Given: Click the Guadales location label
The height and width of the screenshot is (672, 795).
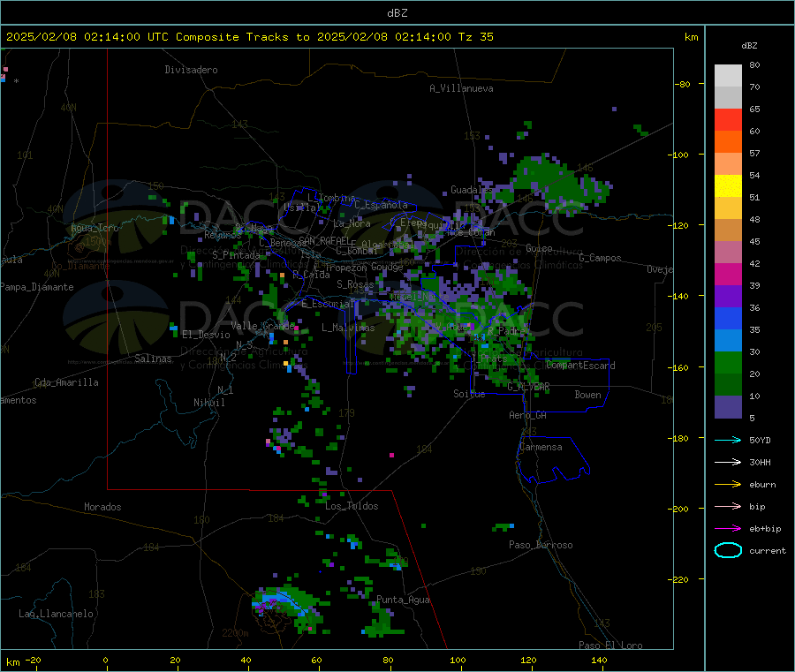Looking at the screenshot, I should [x=472, y=190].
